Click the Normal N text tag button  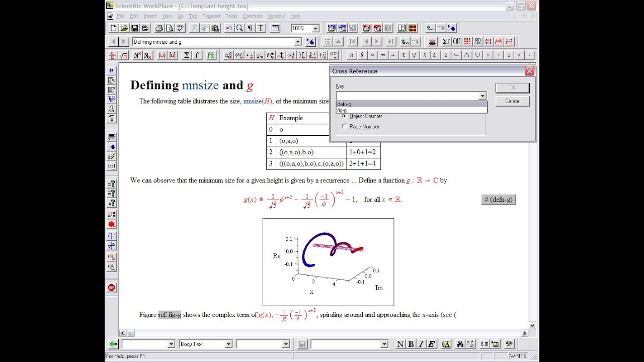coord(400,344)
